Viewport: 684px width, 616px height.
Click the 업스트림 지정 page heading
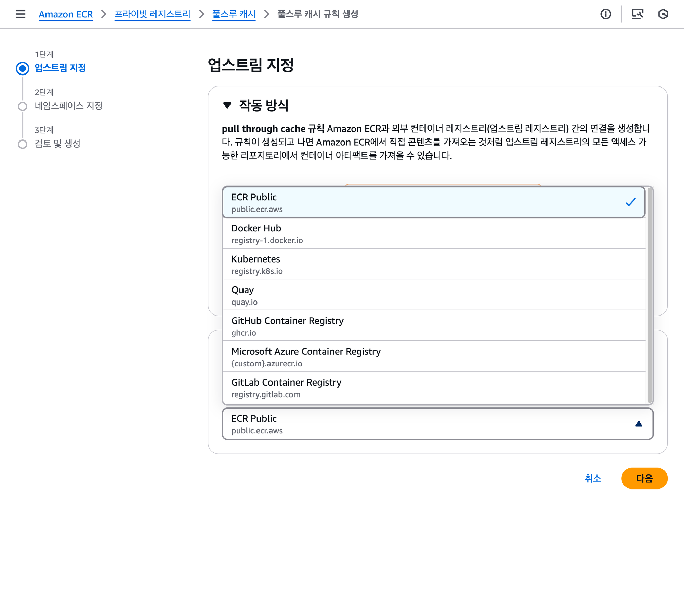(x=251, y=65)
